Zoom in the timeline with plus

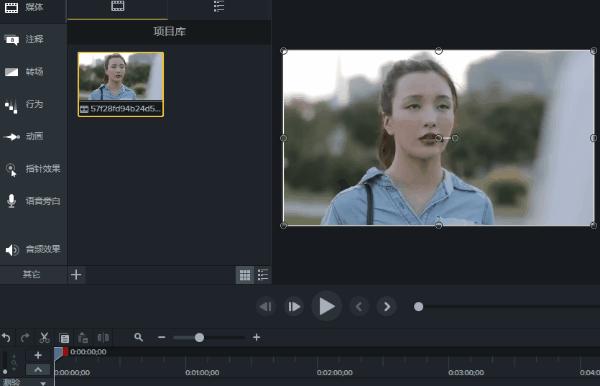pyautogui.click(x=256, y=337)
